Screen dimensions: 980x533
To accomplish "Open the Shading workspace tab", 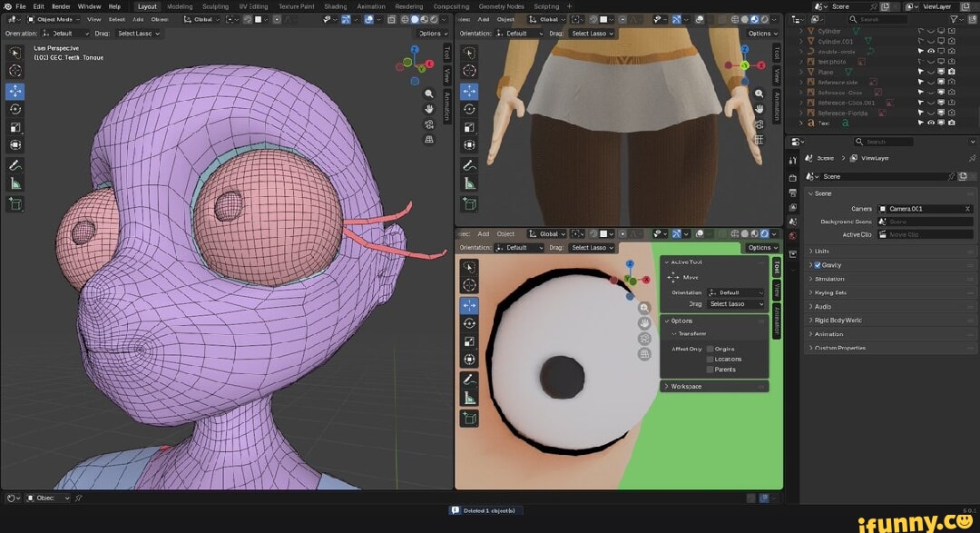I will pos(336,6).
